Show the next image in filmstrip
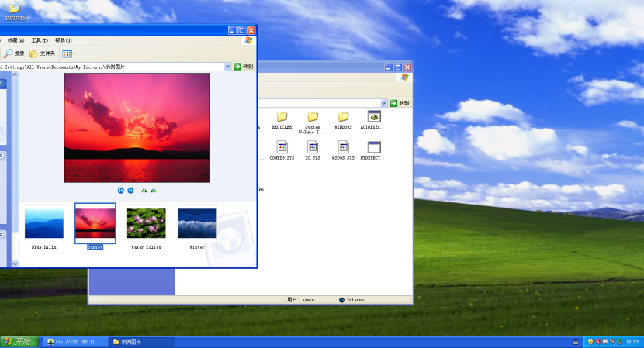644x348 pixels. click(x=130, y=191)
